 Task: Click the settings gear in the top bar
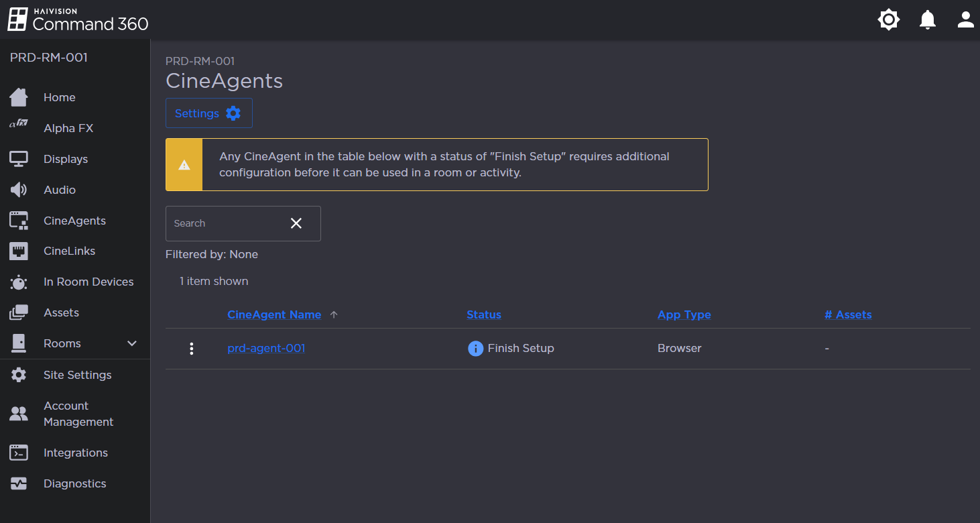pos(889,19)
